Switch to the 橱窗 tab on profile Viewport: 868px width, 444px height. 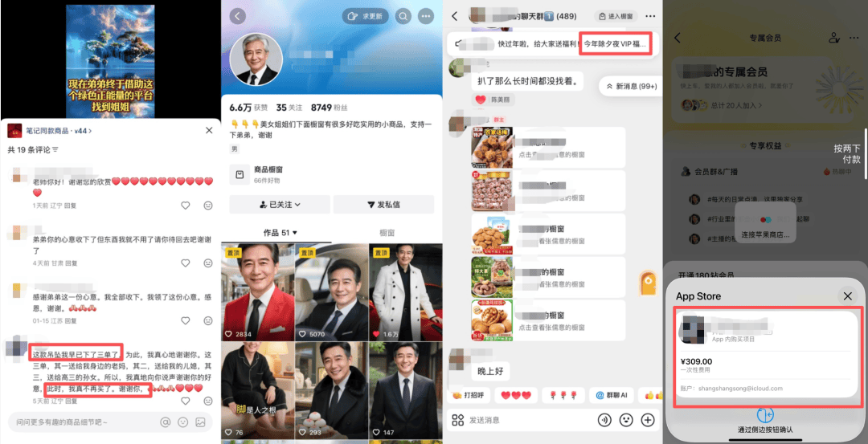click(387, 233)
